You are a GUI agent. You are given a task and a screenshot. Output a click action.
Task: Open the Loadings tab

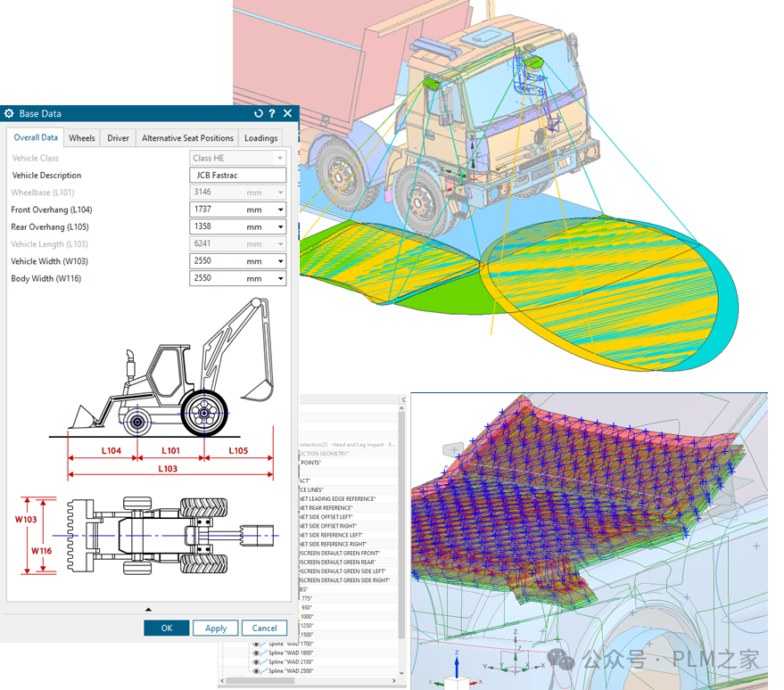(x=261, y=138)
